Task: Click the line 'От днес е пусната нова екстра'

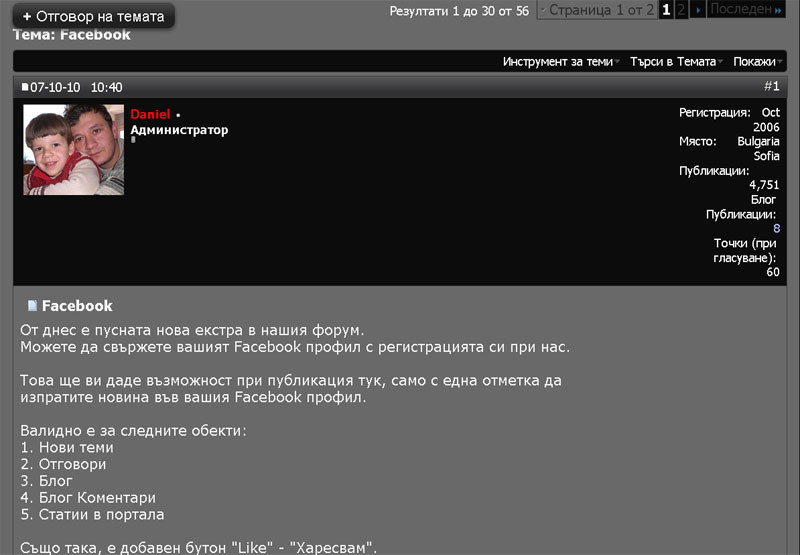Action: point(192,330)
